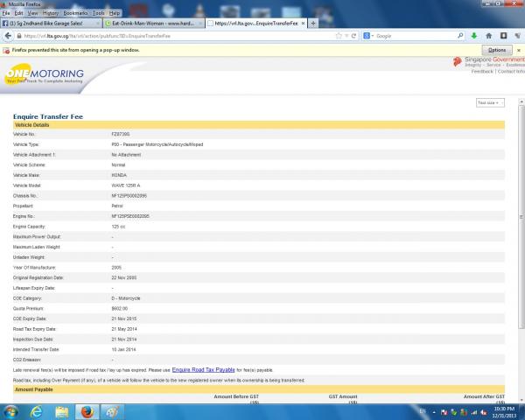Reload the page with the refresh icon

point(353,36)
